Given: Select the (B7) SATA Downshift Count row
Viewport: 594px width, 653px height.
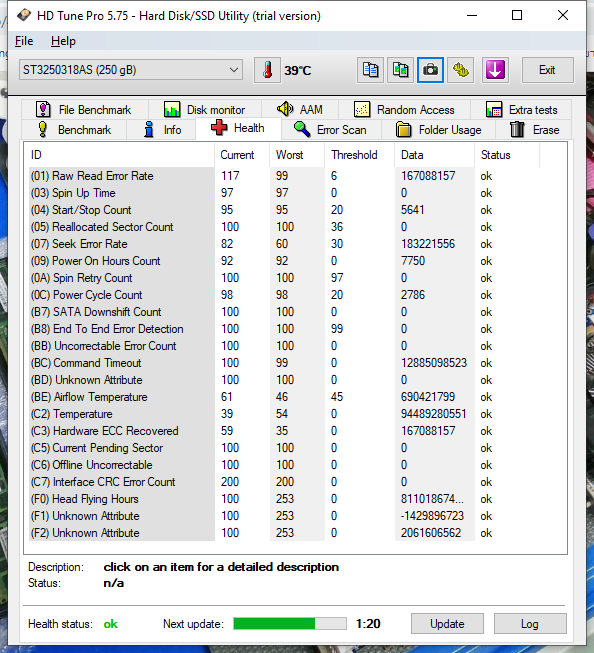Looking at the screenshot, I should click(x=284, y=312).
